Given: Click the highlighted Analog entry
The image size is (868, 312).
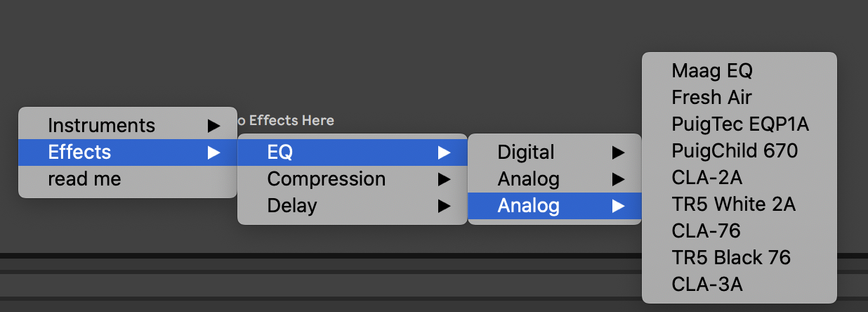Looking at the screenshot, I should pyautogui.click(x=528, y=206).
